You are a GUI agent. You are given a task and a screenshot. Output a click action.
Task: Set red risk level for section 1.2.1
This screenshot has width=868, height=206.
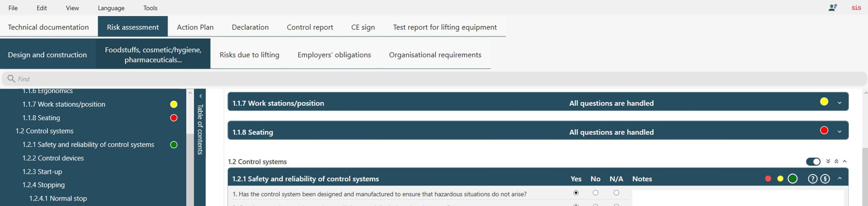(768, 179)
